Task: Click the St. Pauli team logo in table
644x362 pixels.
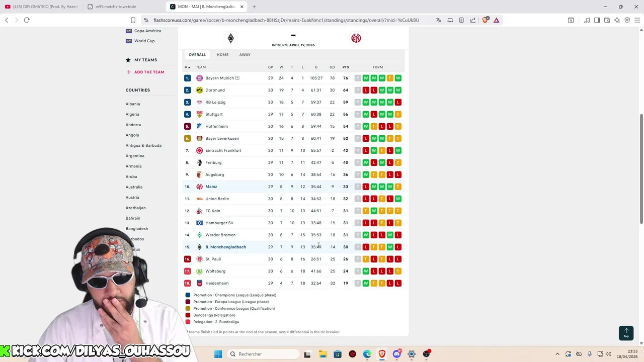Action: click(x=199, y=259)
